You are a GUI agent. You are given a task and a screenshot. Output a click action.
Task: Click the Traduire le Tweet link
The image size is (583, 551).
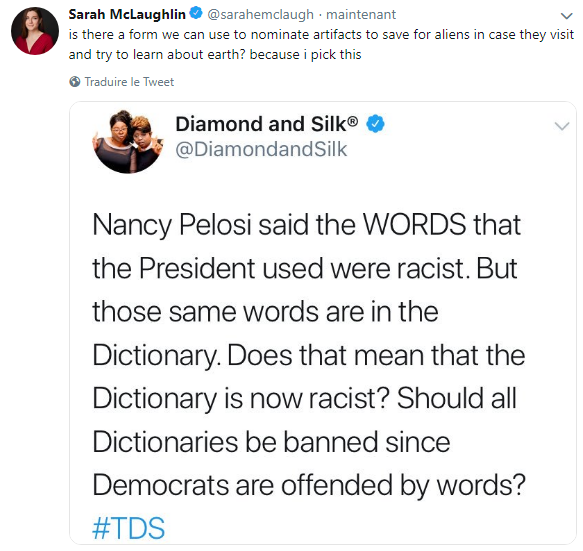129,81
